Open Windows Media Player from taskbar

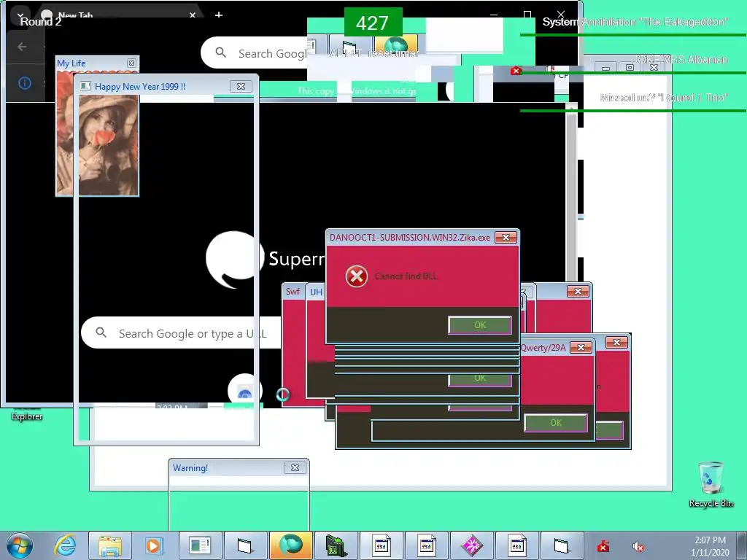153,545
